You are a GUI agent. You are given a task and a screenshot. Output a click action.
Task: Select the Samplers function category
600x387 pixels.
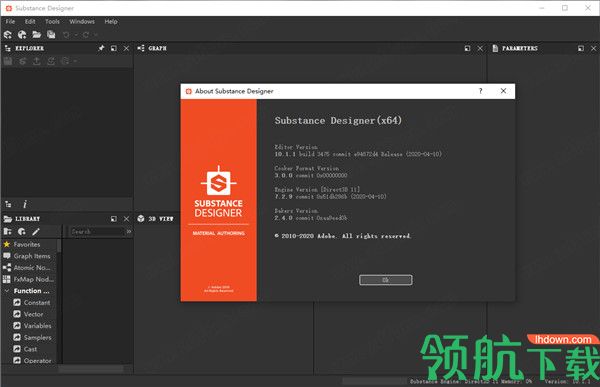pos(38,337)
